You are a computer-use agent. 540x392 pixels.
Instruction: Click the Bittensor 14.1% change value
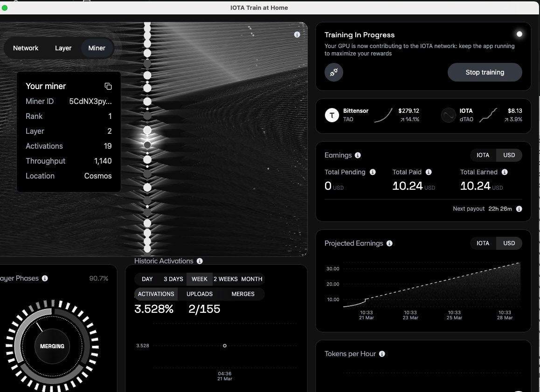click(409, 119)
